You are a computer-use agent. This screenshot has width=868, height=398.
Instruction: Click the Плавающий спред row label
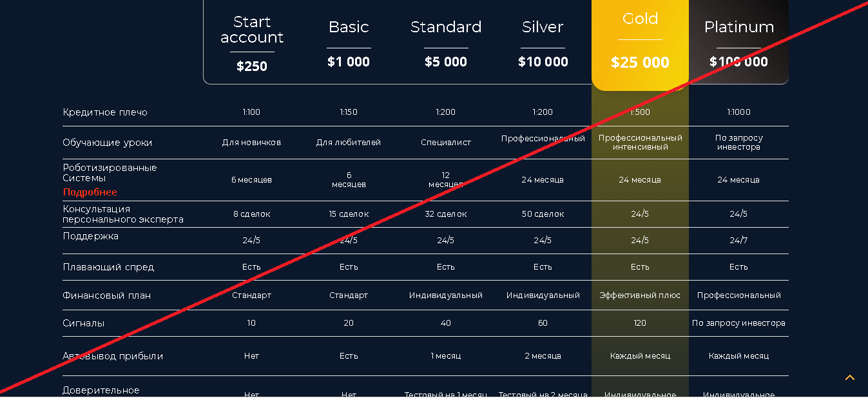point(108,267)
